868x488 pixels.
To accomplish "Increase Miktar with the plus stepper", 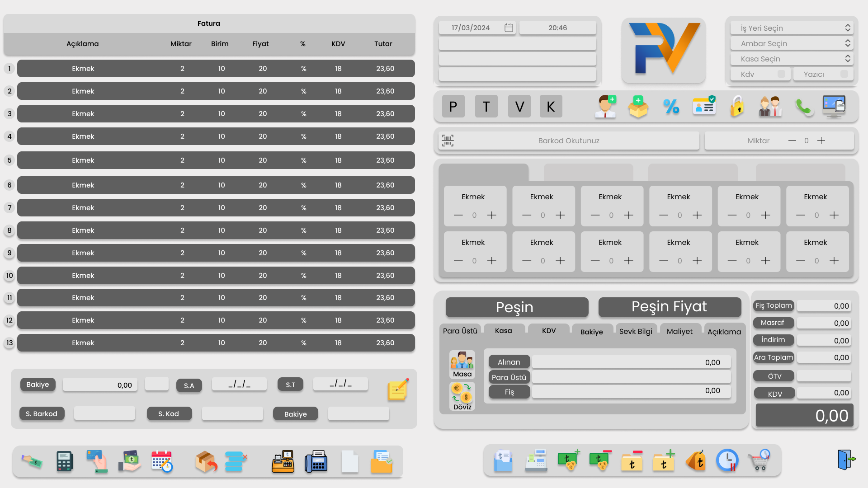I will (821, 141).
